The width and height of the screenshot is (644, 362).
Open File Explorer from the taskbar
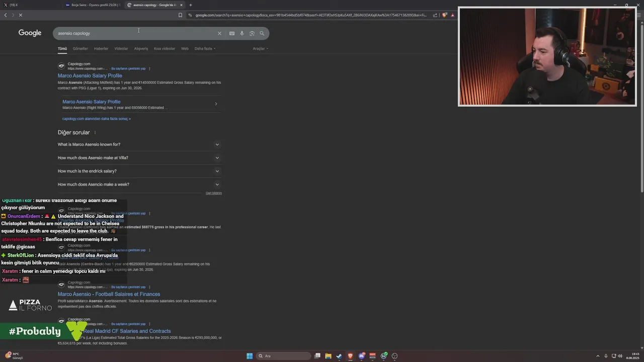[x=328, y=356]
